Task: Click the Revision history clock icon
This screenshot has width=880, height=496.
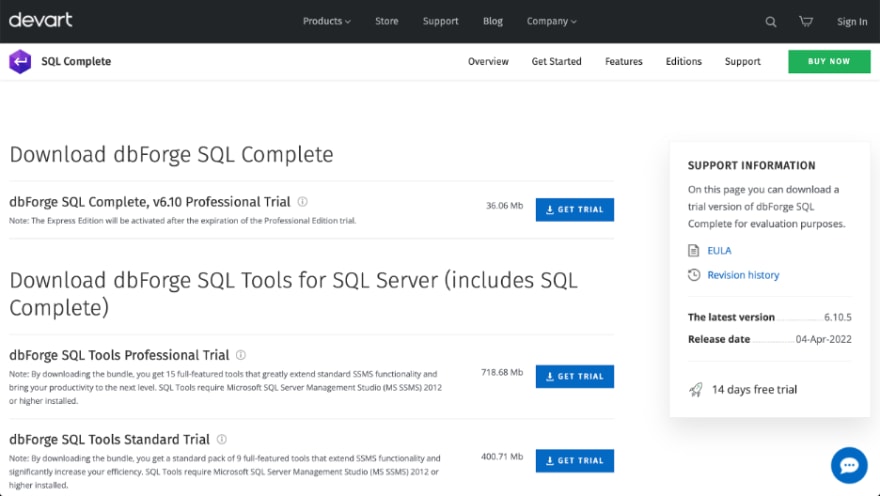Action: [x=694, y=275]
